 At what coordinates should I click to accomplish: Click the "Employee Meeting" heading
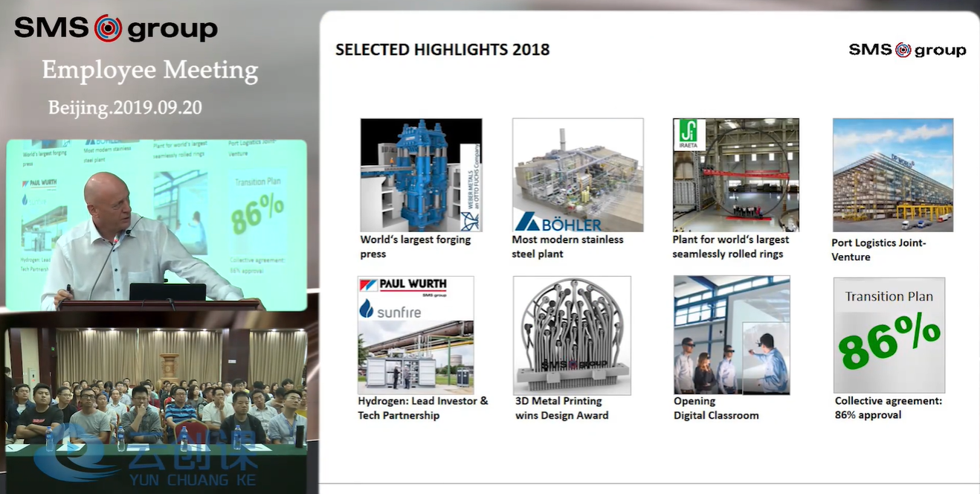click(x=150, y=71)
